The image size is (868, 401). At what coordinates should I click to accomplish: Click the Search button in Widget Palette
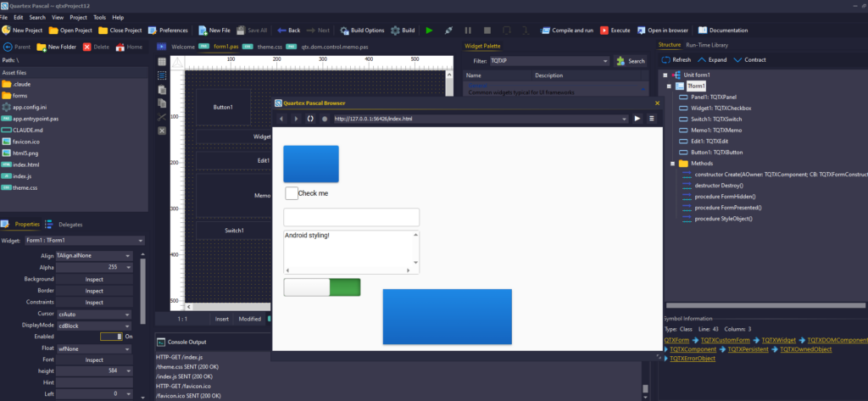click(x=632, y=61)
